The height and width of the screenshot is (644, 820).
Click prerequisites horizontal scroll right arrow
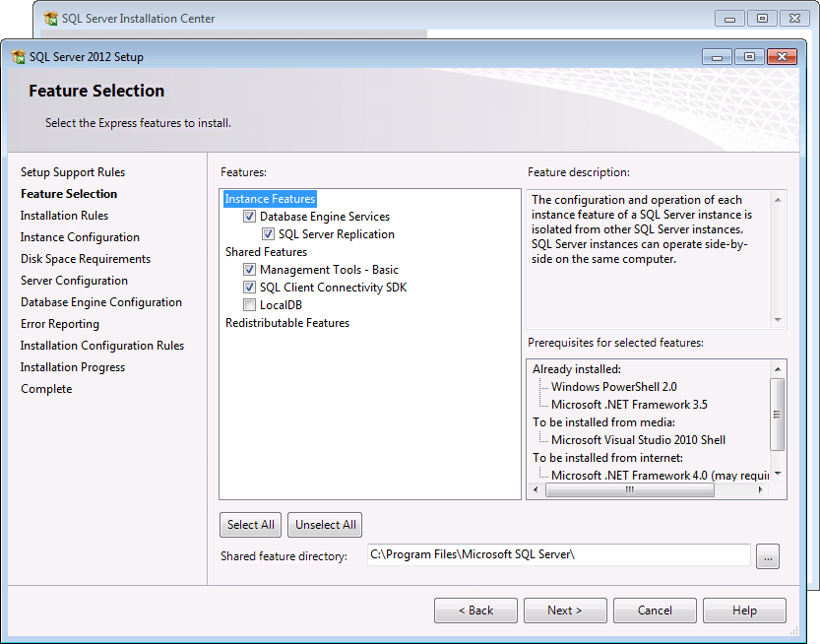coord(760,489)
